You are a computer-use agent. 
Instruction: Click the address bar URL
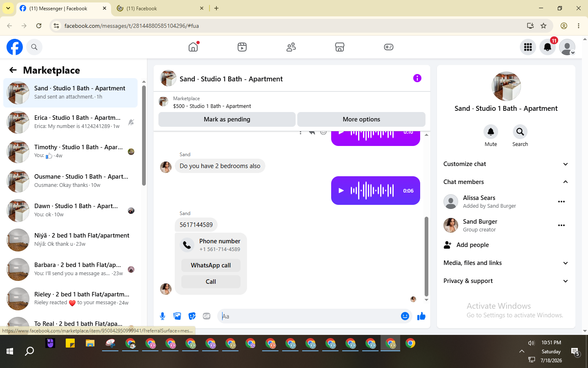coord(131,26)
